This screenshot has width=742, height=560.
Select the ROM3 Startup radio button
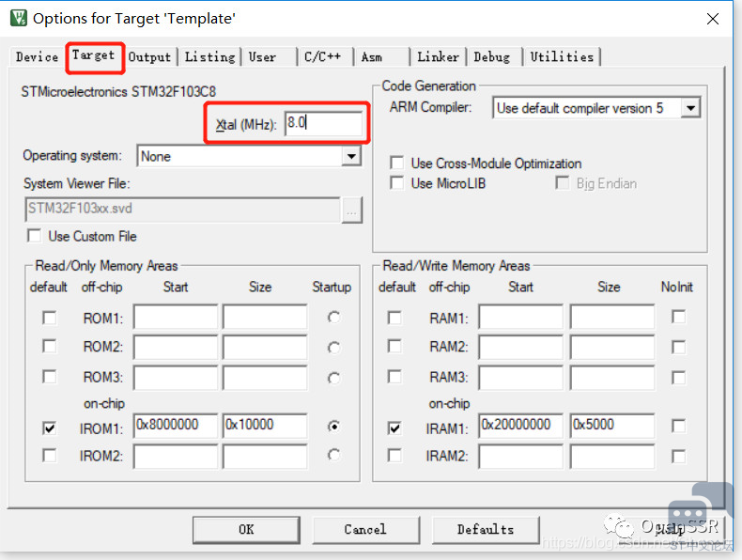tap(334, 378)
